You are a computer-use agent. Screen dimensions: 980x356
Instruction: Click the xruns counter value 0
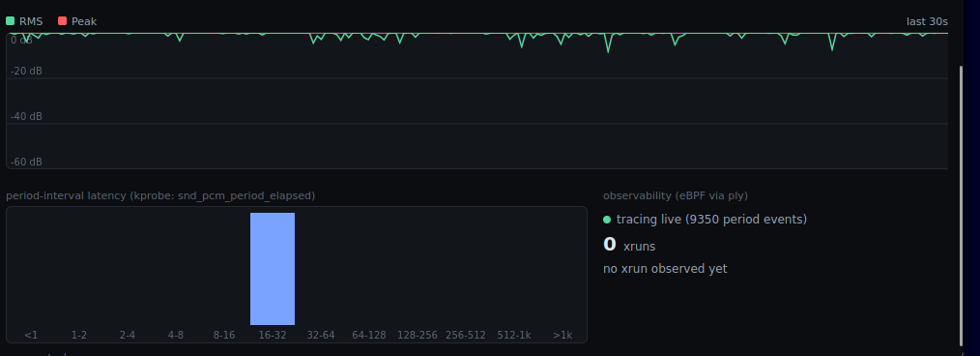point(610,245)
